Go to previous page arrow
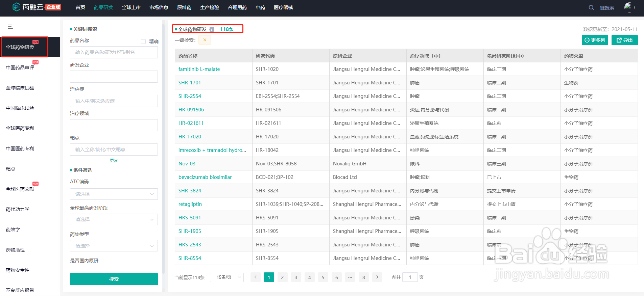The image size is (644, 296). click(256, 277)
